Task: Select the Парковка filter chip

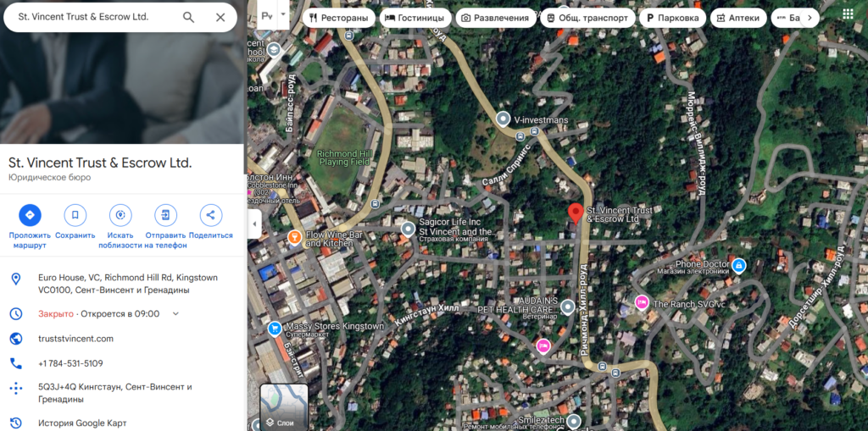Action: coord(672,18)
